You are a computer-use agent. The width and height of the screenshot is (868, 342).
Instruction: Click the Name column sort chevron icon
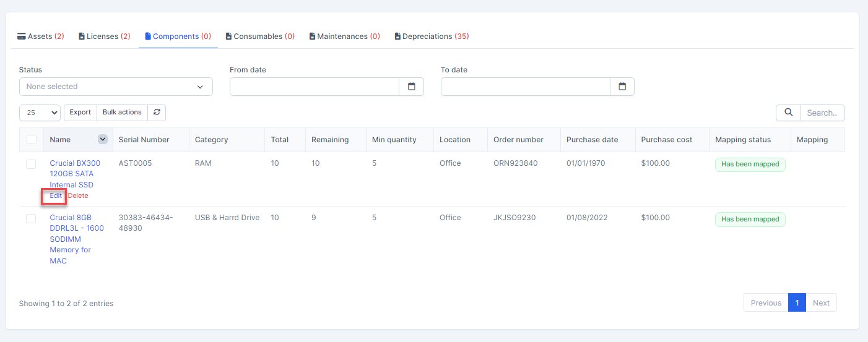point(103,140)
